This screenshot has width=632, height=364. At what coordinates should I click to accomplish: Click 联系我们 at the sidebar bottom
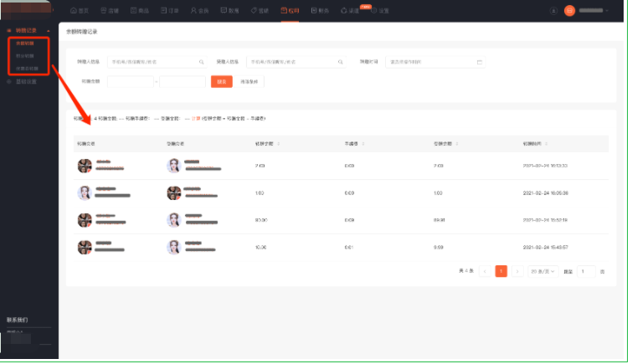17,320
